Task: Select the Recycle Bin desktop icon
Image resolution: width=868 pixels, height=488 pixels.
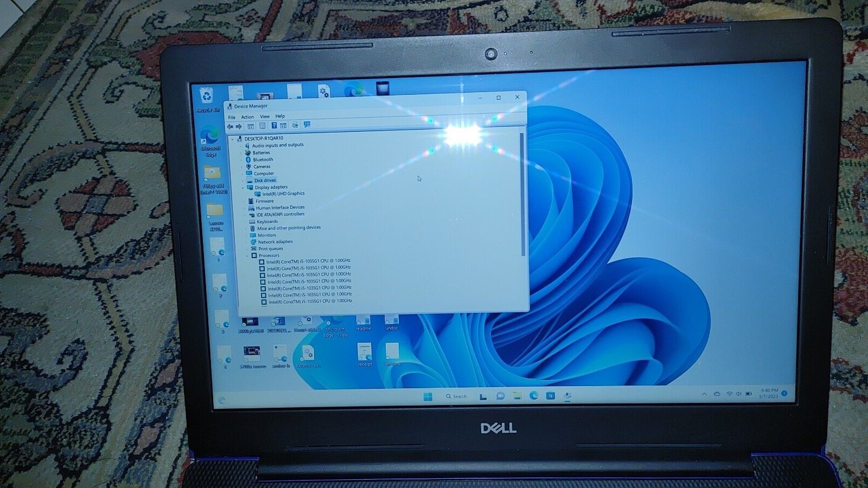Action: (x=207, y=100)
